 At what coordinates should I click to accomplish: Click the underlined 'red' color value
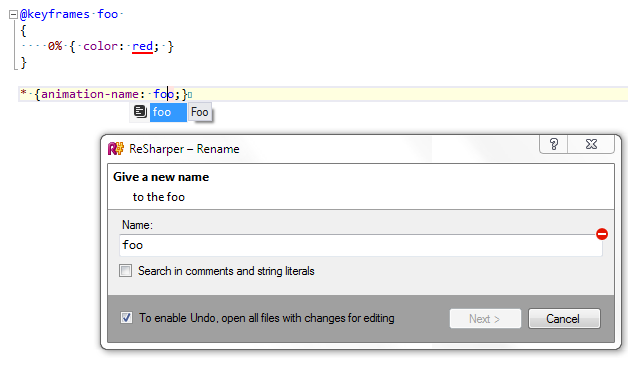[142, 46]
